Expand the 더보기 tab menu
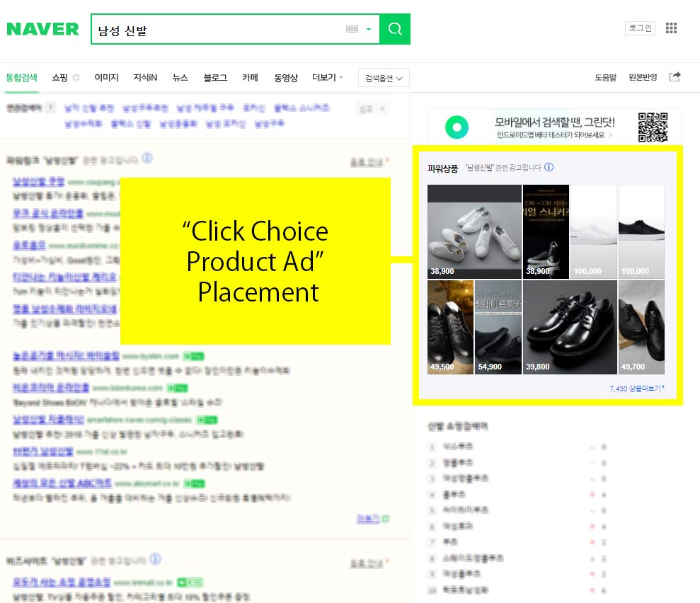Screen dimensions: 700x603 pyautogui.click(x=328, y=78)
